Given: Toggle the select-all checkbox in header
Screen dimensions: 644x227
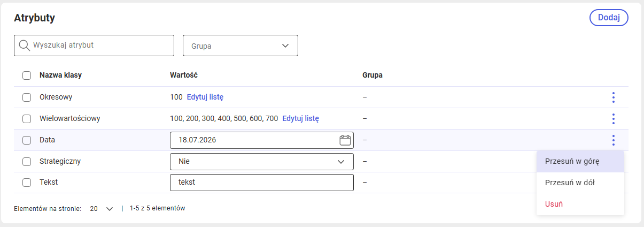Looking at the screenshot, I should pos(27,75).
